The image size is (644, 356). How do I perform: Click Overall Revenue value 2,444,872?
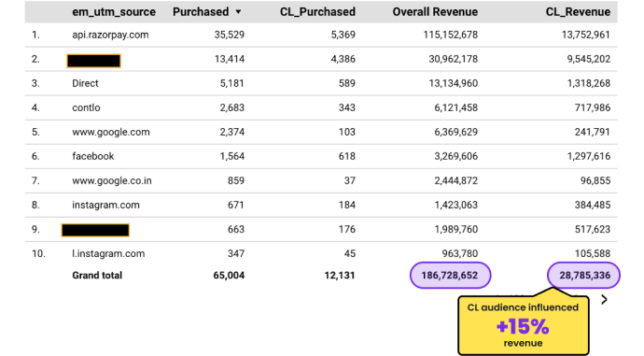pyautogui.click(x=455, y=180)
